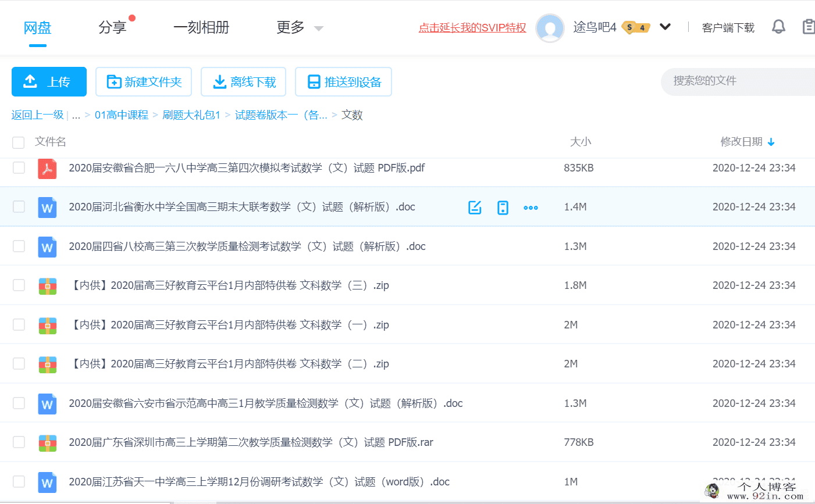Open 2020届安徽省合肥一六八中学 pdf file name
The width and height of the screenshot is (815, 504).
pos(247,168)
